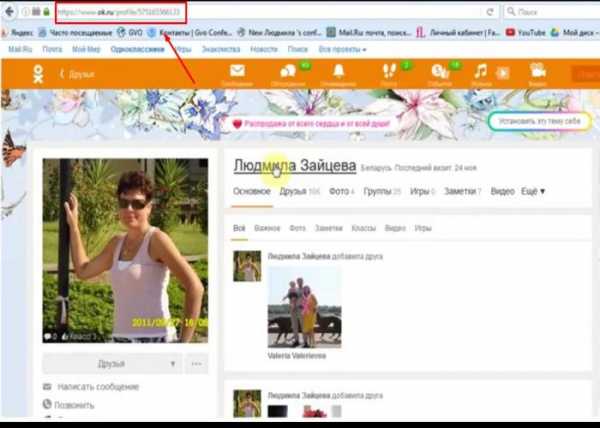
Task: Click the Odnoklassniki logo icon
Action: (x=38, y=74)
